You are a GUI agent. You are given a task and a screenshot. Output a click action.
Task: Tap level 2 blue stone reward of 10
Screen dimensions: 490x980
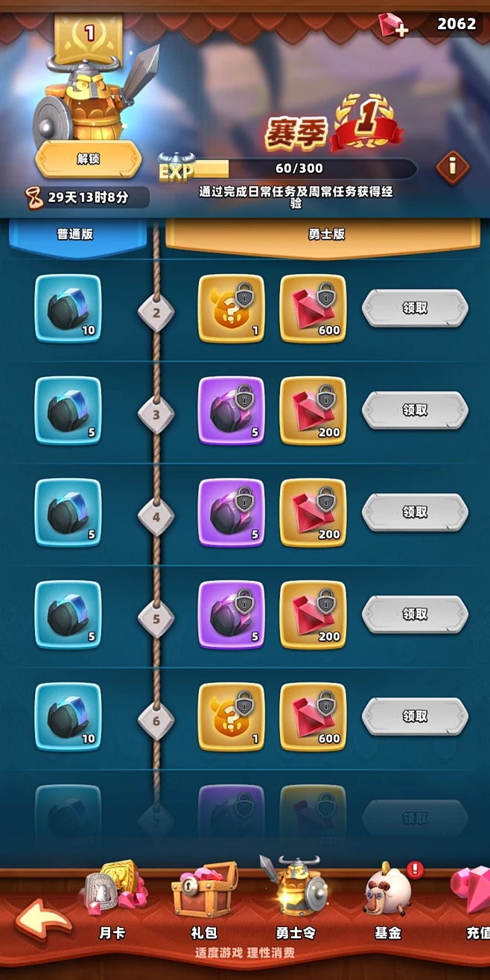[x=68, y=308]
